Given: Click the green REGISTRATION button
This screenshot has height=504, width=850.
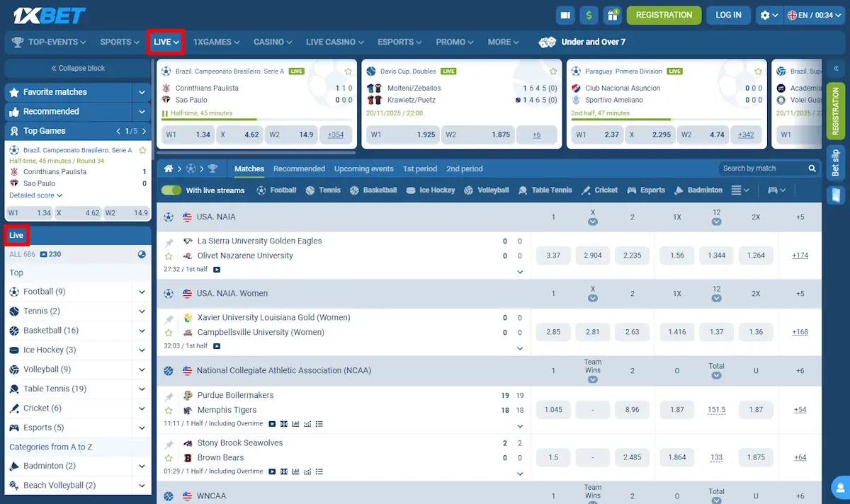Looking at the screenshot, I should pyautogui.click(x=664, y=15).
